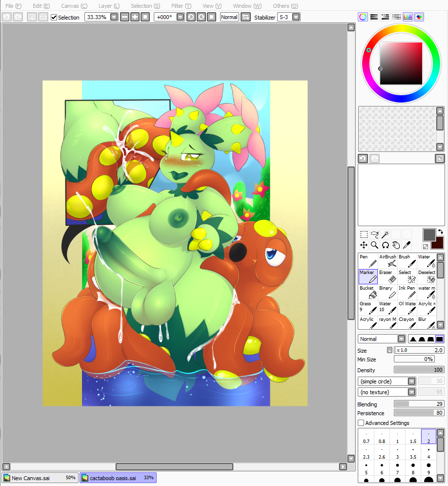Switch to the New Canvas.sai tab
Image resolution: width=448 pixels, height=486 pixels.
click(40, 478)
